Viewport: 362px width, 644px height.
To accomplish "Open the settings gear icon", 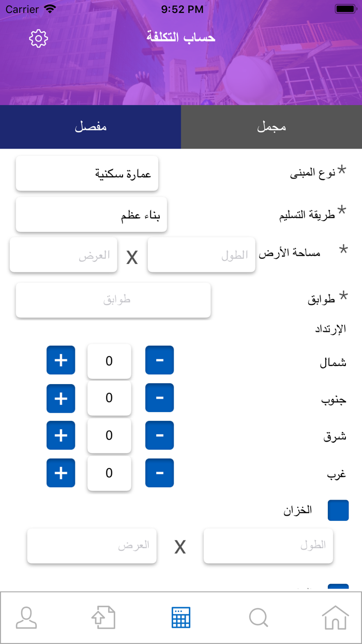I will tap(38, 38).
